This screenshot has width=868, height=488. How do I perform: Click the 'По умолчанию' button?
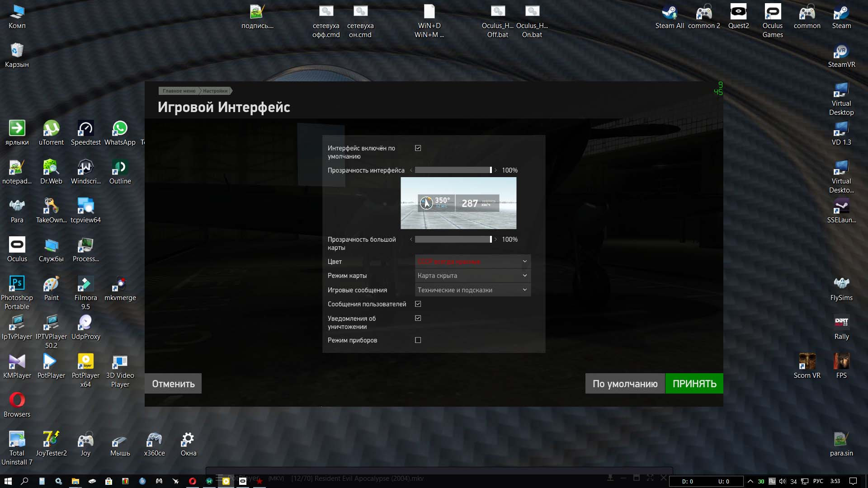coord(625,384)
